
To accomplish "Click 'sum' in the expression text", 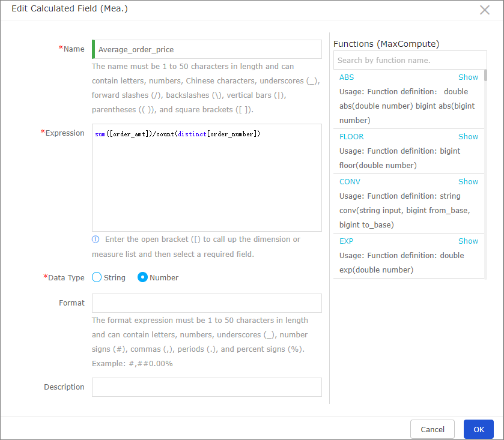I will [x=100, y=134].
